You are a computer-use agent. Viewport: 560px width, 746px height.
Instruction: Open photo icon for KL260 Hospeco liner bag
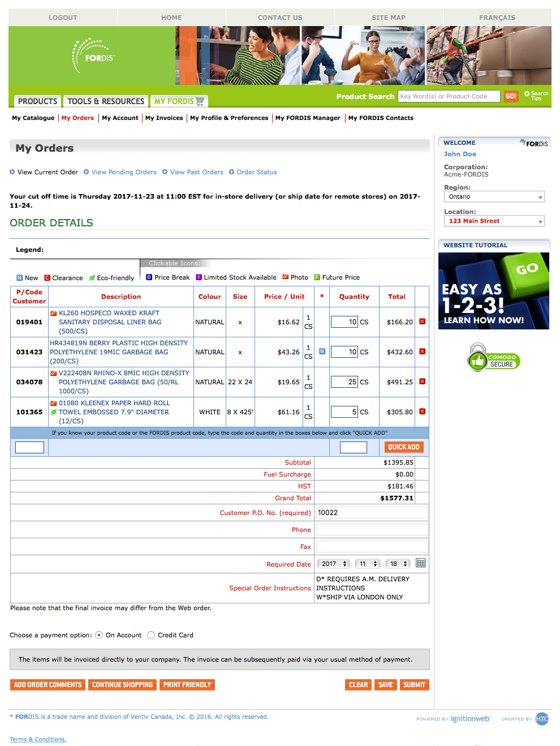click(53, 313)
